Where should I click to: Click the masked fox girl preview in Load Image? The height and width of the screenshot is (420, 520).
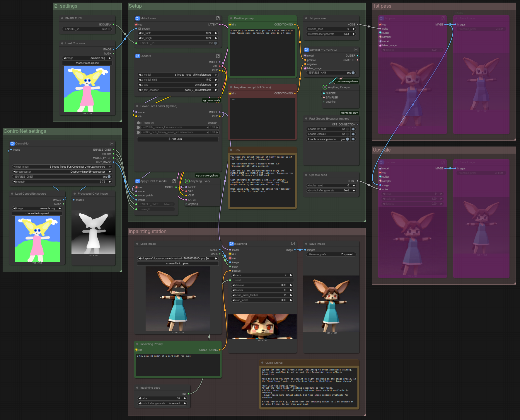click(178, 299)
